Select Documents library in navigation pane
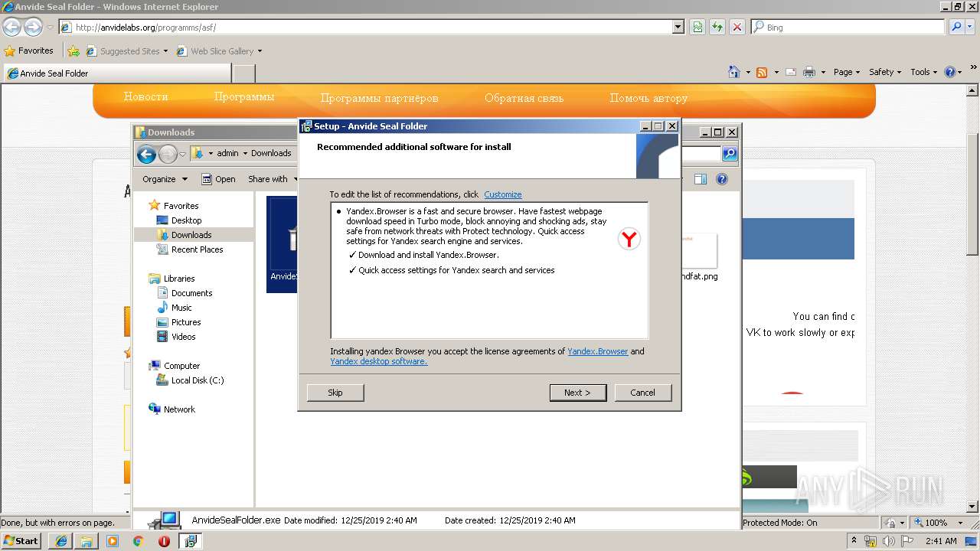The width and height of the screenshot is (980, 551). pos(191,293)
